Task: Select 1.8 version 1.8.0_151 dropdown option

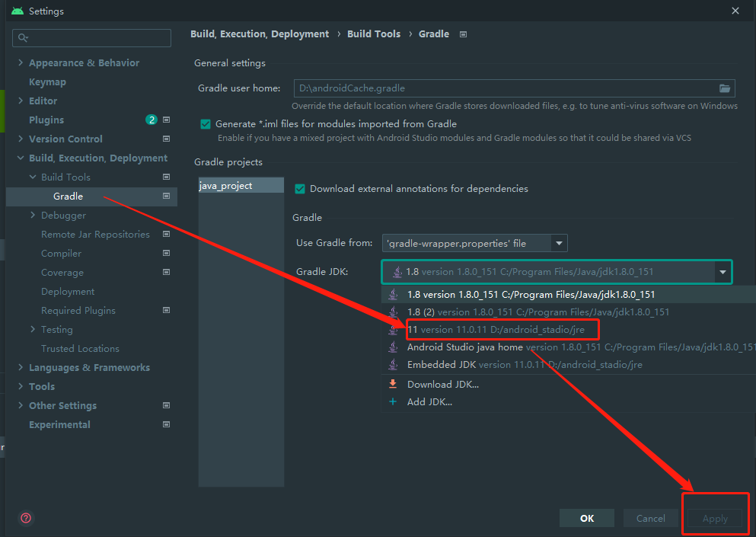Action: (569, 294)
